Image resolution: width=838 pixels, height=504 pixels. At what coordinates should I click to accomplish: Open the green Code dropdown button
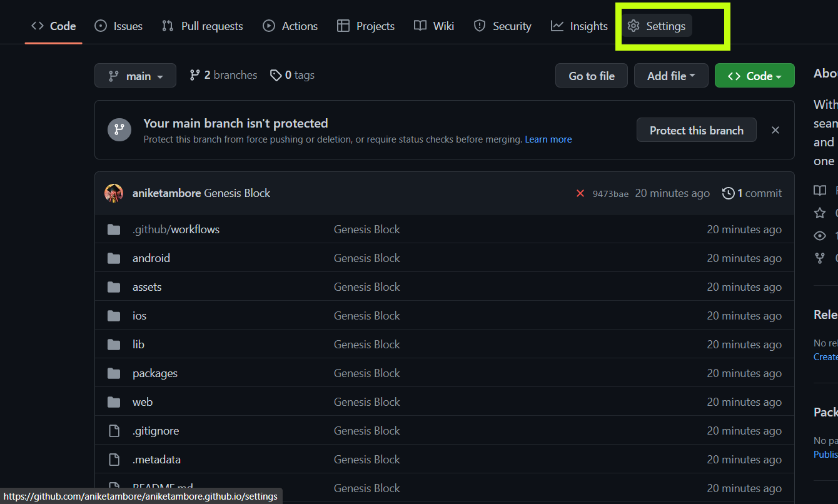pos(755,76)
